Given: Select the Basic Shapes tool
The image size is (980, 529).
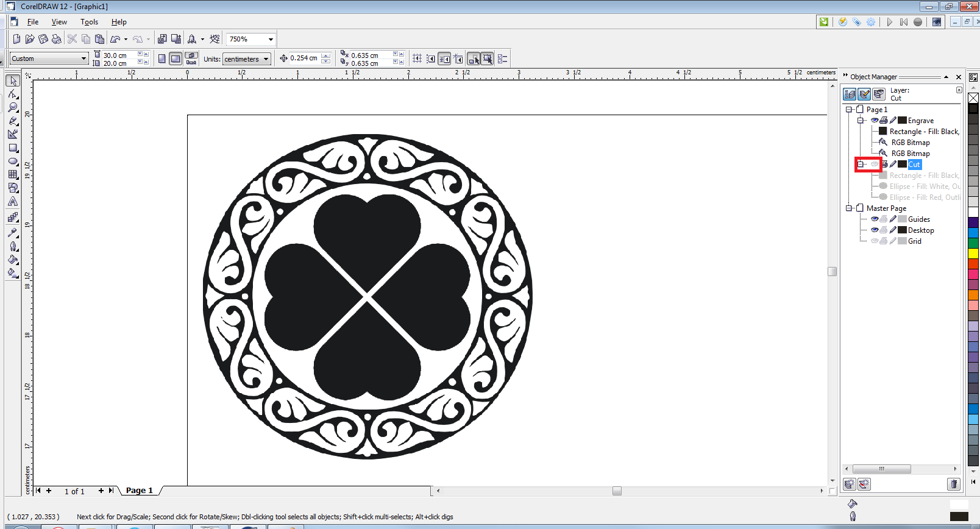Looking at the screenshot, I should pyautogui.click(x=13, y=188).
